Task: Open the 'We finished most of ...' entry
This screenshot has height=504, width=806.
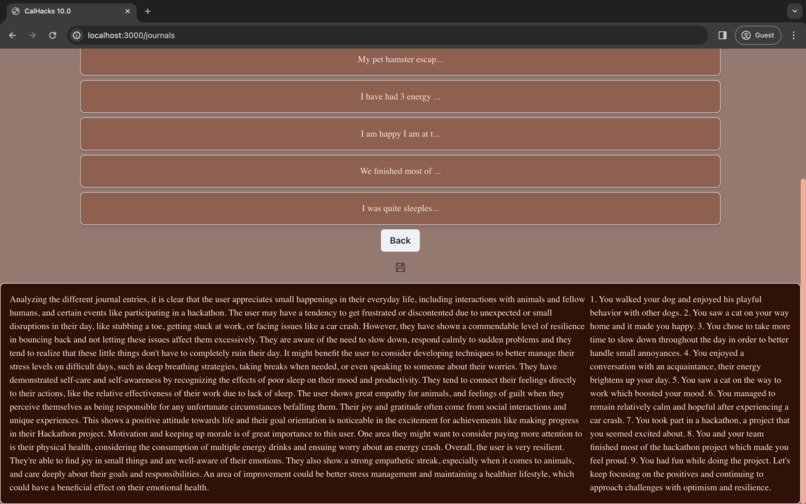Action: (400, 171)
